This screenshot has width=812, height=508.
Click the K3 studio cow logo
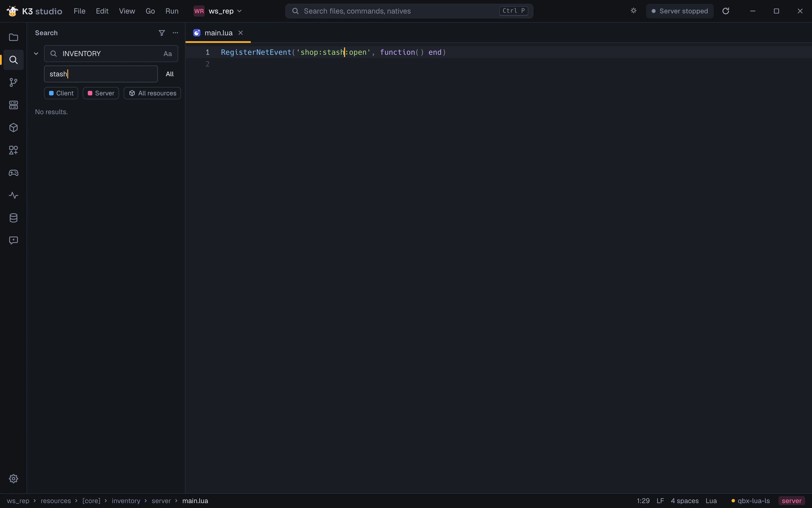click(x=12, y=11)
